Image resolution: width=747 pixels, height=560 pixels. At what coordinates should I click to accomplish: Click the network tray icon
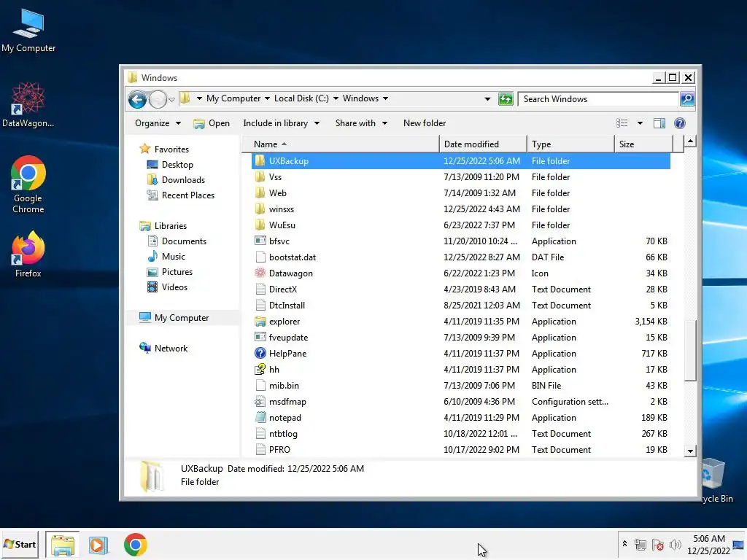[x=640, y=545]
